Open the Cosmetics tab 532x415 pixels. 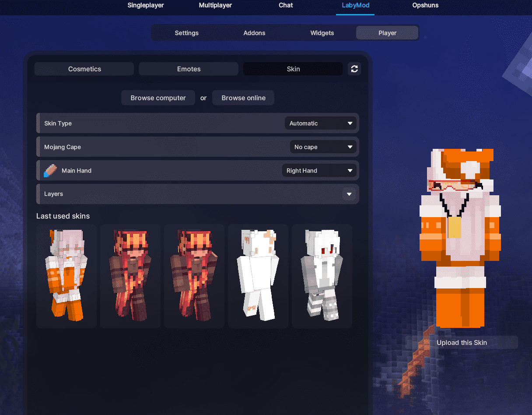coord(84,69)
